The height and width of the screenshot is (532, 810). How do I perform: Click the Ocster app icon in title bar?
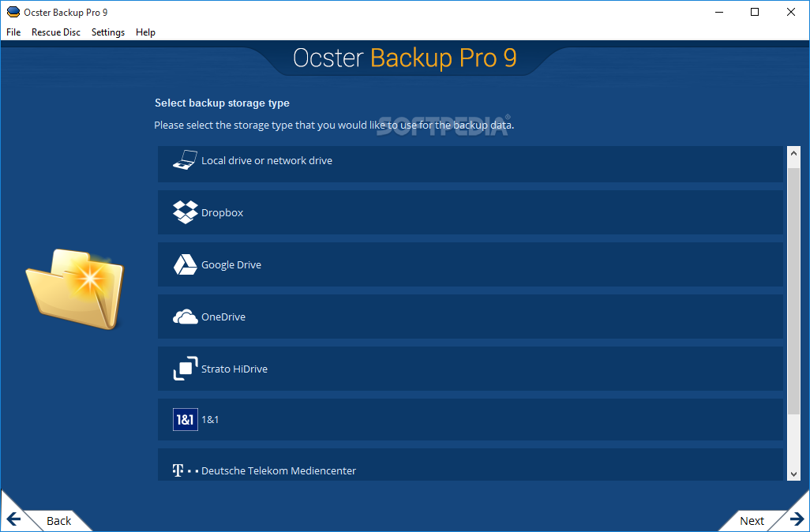coord(13,12)
